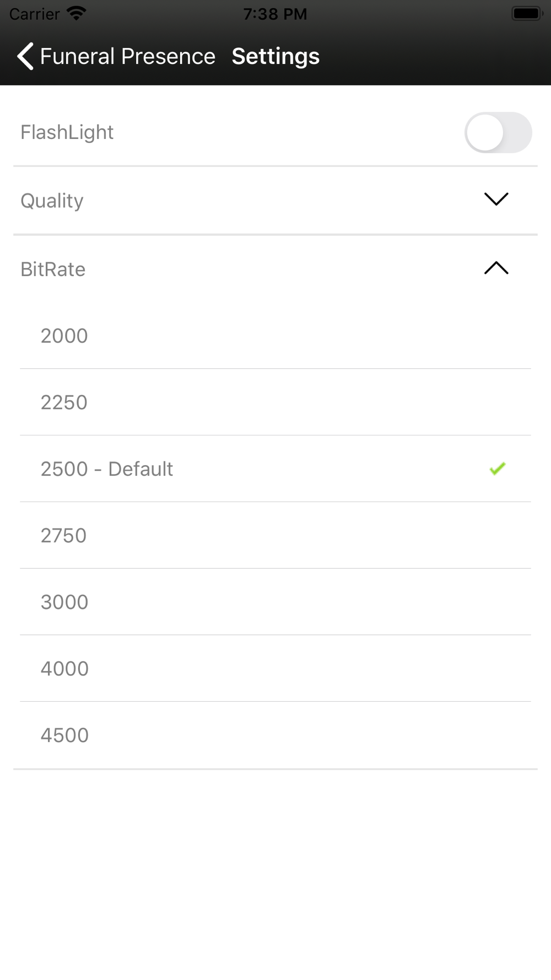Choose the 2250 bitrate option
Viewport: 551px width, 980px height.
coord(275,402)
